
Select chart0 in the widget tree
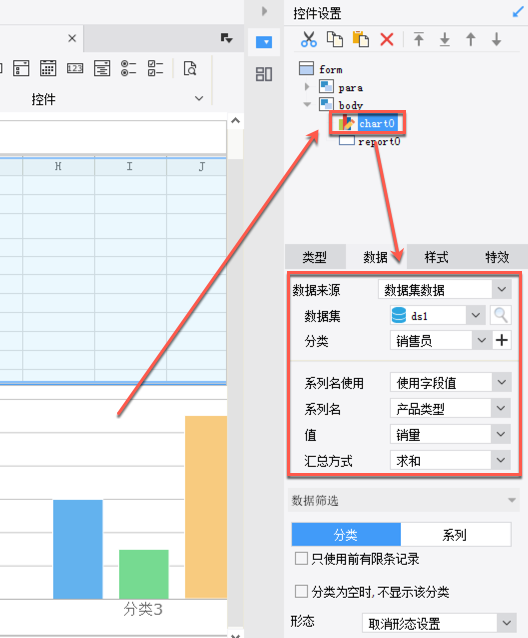377,123
